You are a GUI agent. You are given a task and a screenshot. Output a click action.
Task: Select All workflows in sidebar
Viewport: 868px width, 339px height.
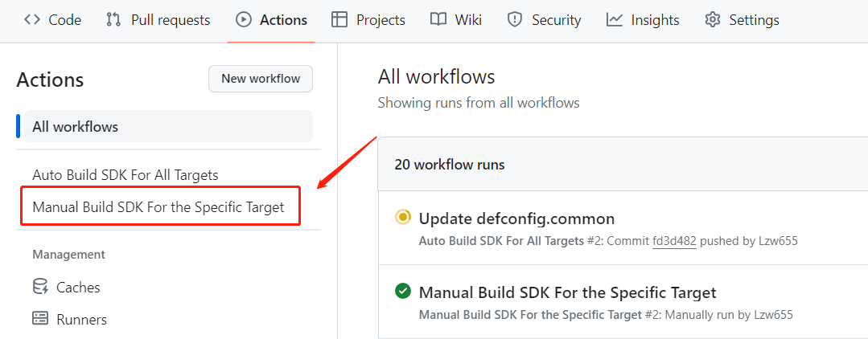tap(168, 127)
